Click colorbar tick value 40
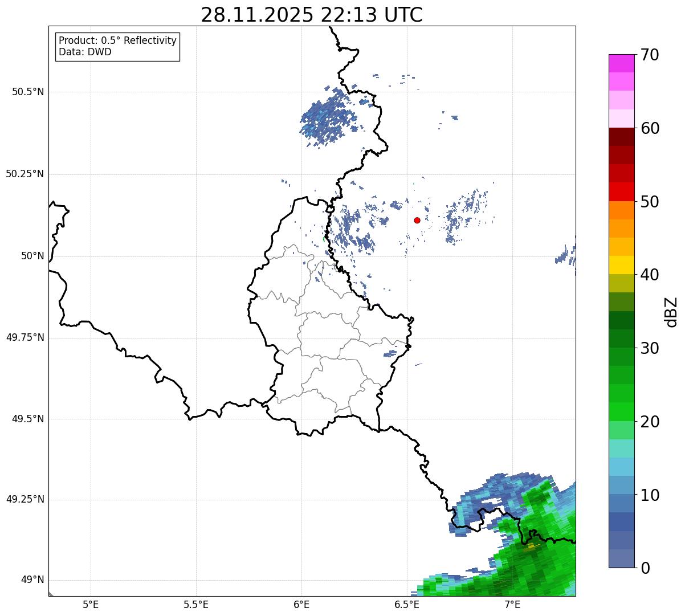Image resolution: width=685 pixels, height=616 pixels. [650, 275]
